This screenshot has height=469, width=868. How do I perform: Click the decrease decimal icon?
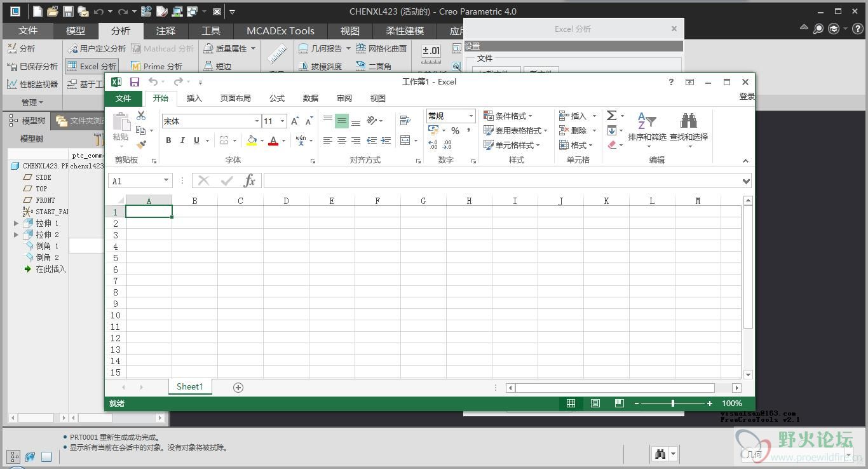pos(447,145)
